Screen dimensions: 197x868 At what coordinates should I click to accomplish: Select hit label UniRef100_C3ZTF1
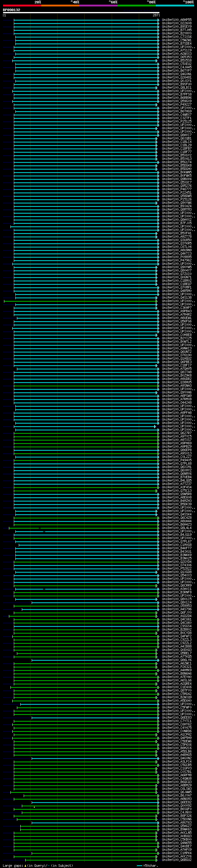177,118
